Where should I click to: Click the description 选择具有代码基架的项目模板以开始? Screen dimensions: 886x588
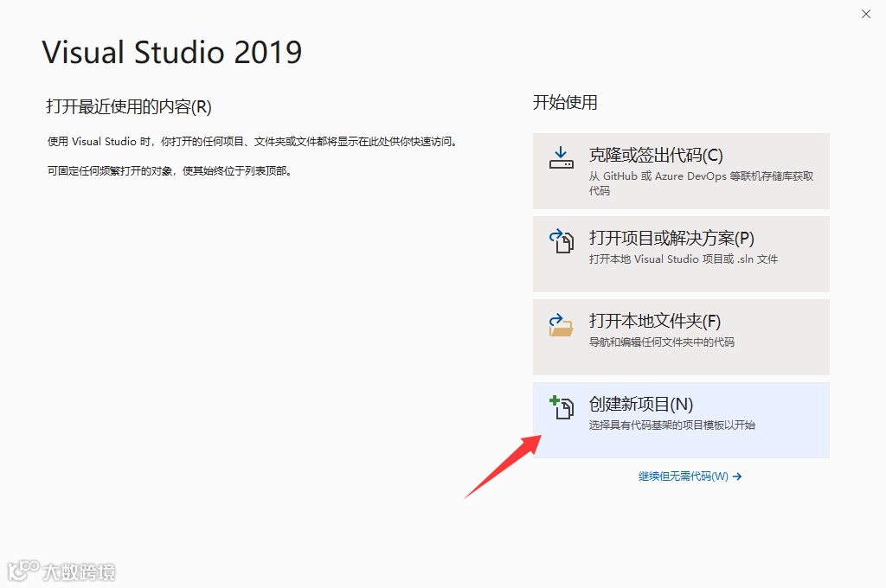[x=671, y=425]
